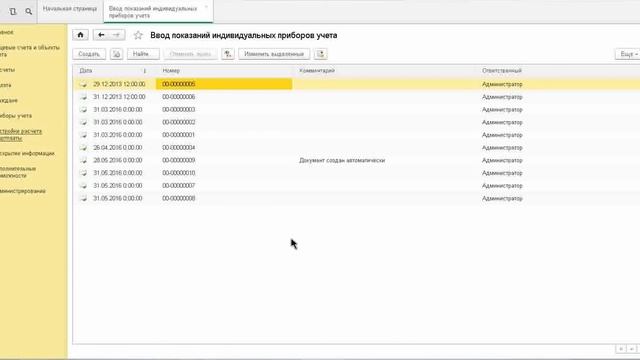The height and width of the screenshot is (360, 640).
Task: Select the number cell 00-00000008
Action: coord(178,198)
